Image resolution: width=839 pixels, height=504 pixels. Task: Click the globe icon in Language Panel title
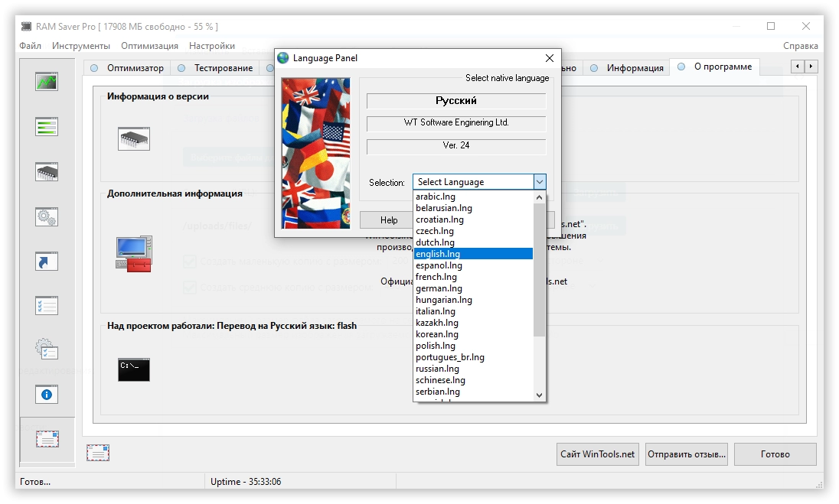point(283,57)
